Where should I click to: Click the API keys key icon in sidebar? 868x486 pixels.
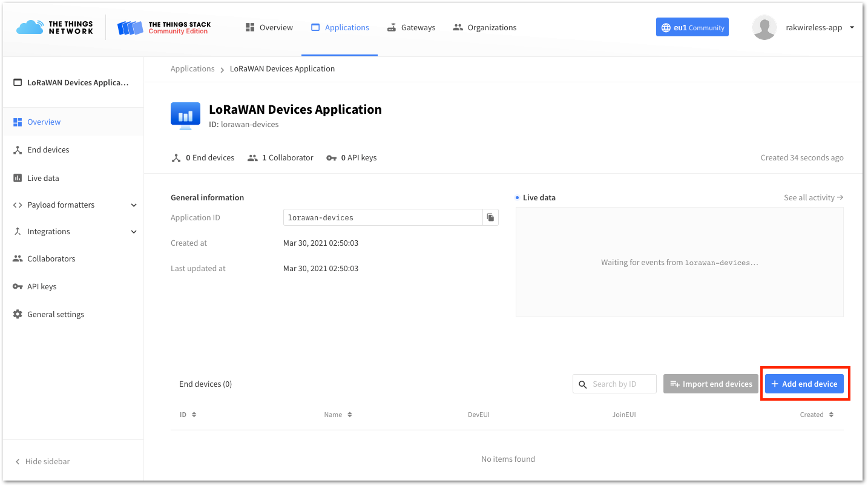[x=18, y=286]
